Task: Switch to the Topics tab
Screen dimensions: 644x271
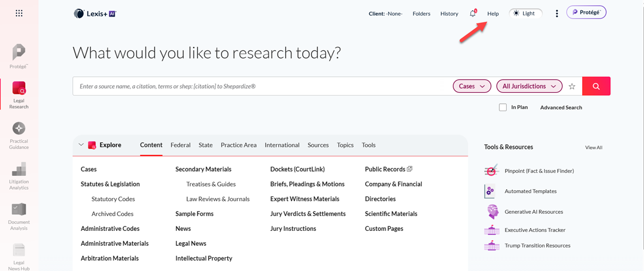Action: pos(345,145)
